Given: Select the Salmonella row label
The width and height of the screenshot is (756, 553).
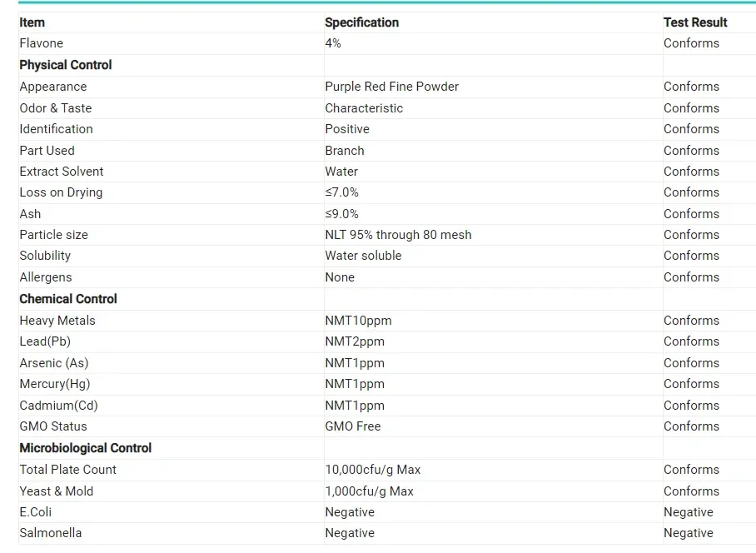Looking at the screenshot, I should [51, 533].
